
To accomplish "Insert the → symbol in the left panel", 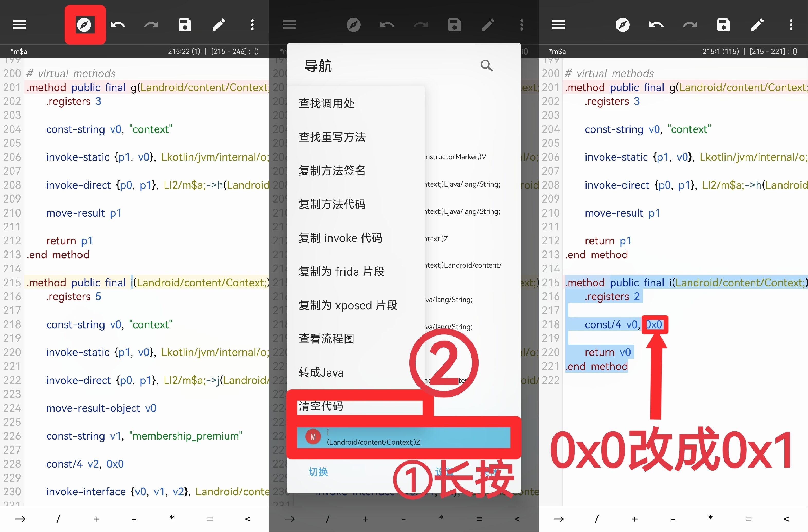I will [20, 519].
